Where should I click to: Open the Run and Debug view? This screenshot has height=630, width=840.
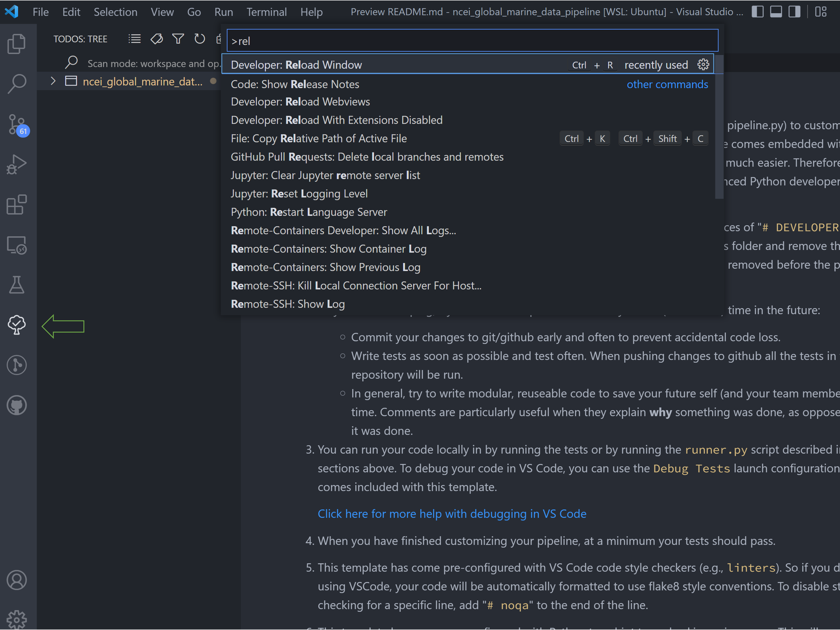point(17,165)
